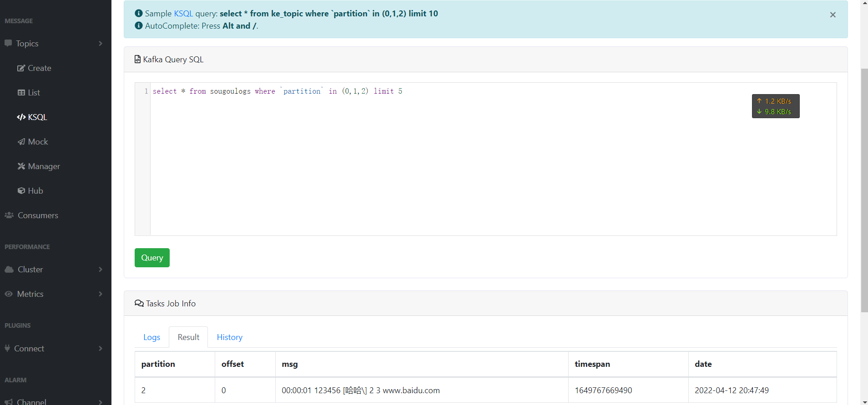
Task: Click the Channel label in sidebar
Action: point(31,402)
